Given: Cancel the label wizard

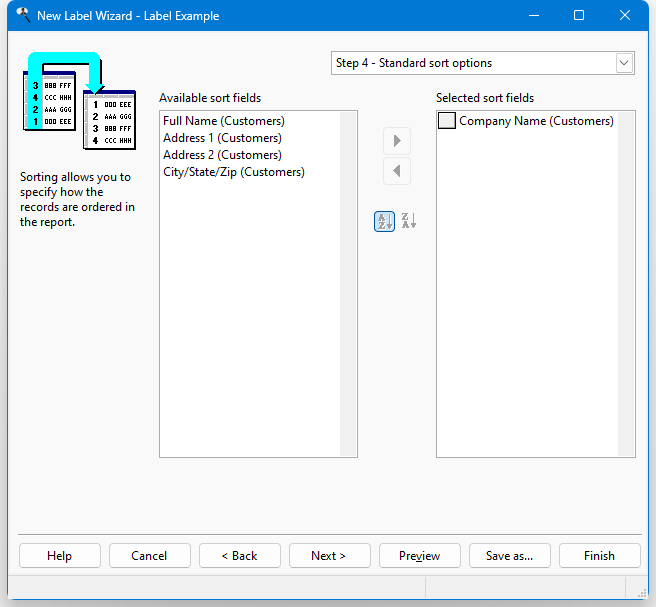Looking at the screenshot, I should point(150,556).
